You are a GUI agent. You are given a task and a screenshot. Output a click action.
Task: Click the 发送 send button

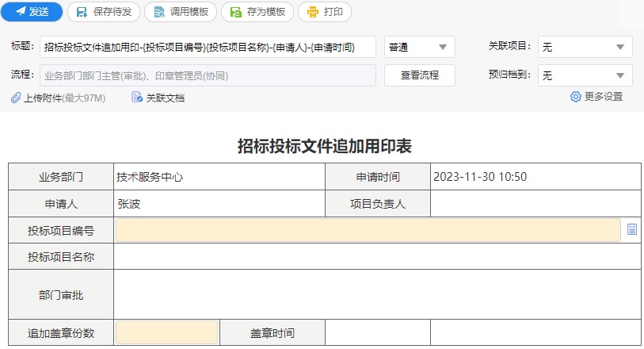point(32,12)
